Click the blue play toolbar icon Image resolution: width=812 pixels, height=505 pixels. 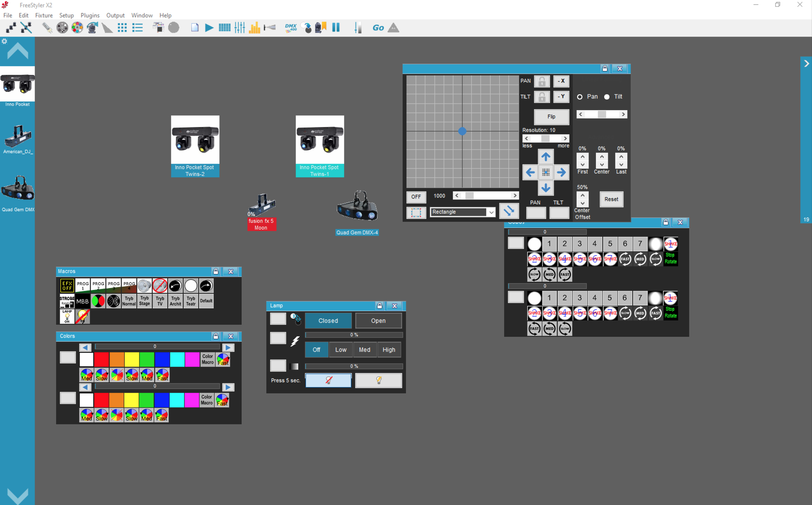(x=209, y=28)
